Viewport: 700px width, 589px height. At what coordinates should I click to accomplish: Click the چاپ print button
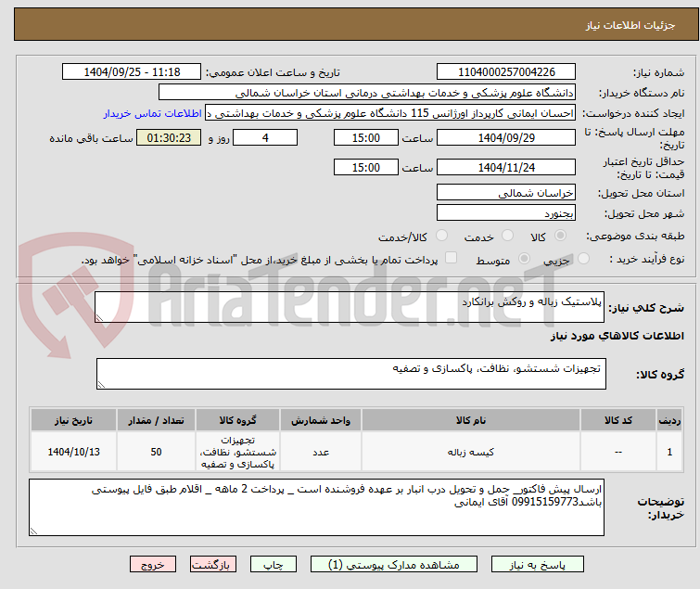pyautogui.click(x=274, y=565)
